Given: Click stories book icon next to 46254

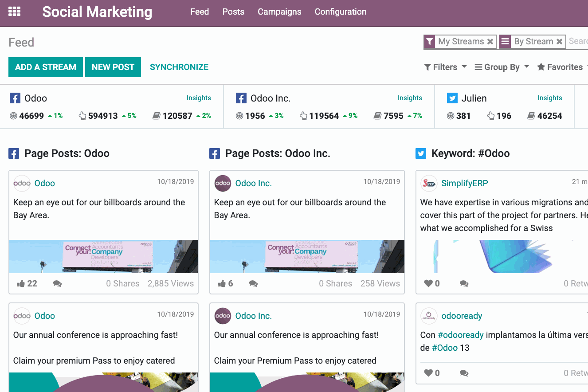Looking at the screenshot, I should 531,116.
